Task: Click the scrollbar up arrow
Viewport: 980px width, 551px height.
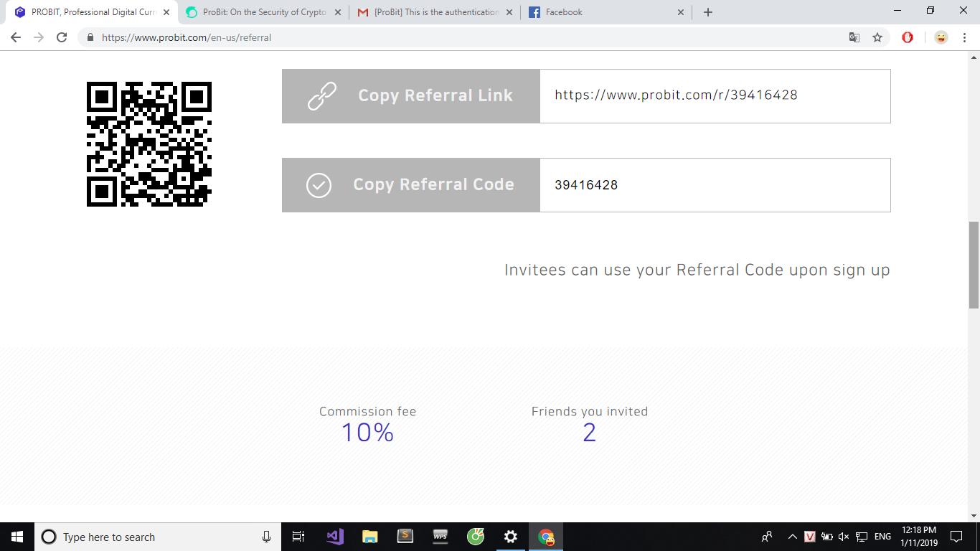Action: (x=974, y=56)
